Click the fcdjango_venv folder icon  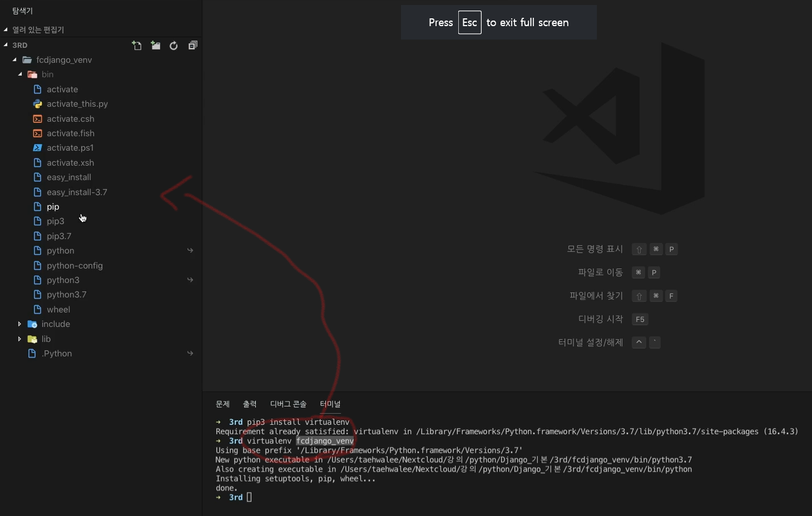[27, 60]
